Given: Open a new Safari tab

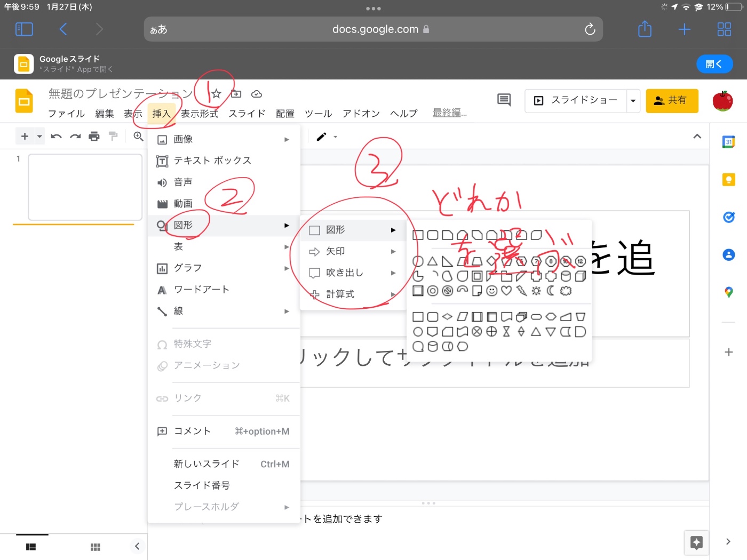Looking at the screenshot, I should point(684,29).
